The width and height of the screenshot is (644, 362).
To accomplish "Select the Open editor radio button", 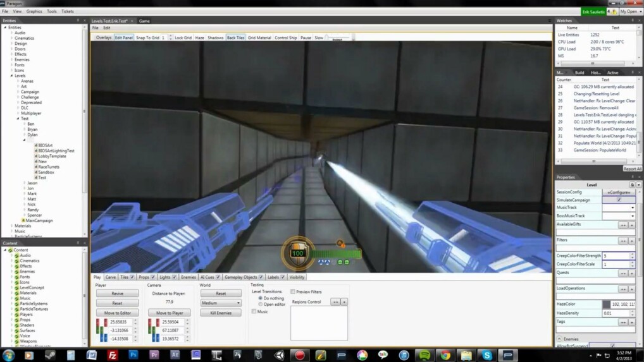I will pos(261,305).
